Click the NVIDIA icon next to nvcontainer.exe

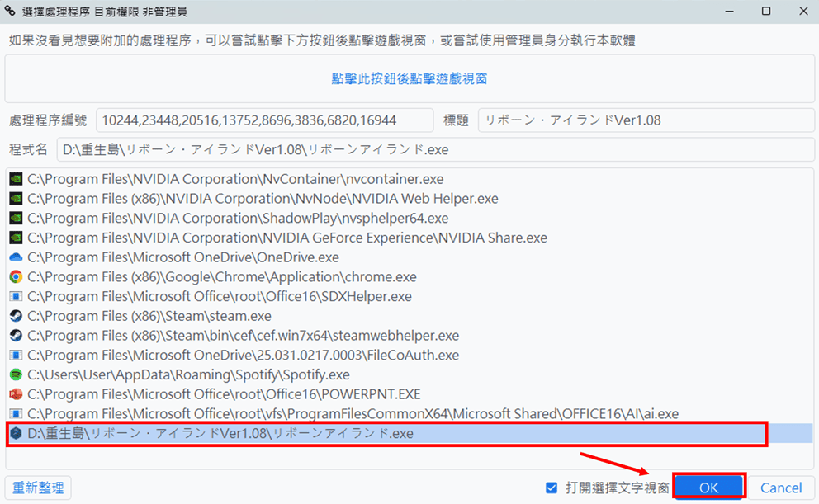pyautogui.click(x=16, y=179)
